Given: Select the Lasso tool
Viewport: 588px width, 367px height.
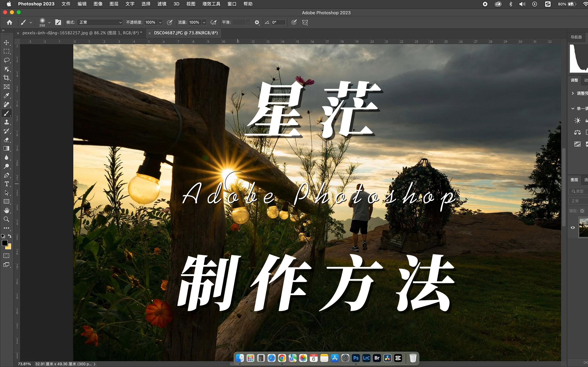Looking at the screenshot, I should point(7,60).
